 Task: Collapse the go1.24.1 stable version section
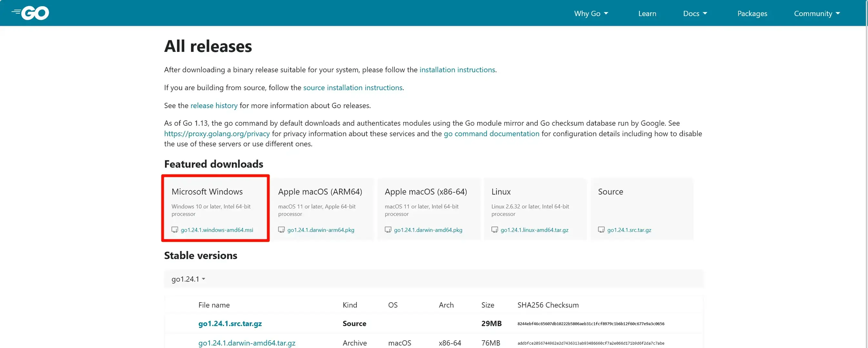coord(188,279)
